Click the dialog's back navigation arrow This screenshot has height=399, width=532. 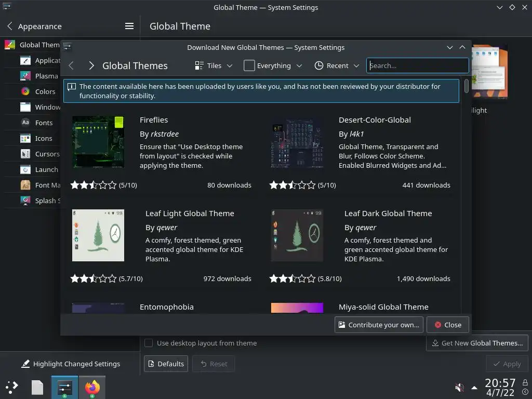(x=71, y=65)
